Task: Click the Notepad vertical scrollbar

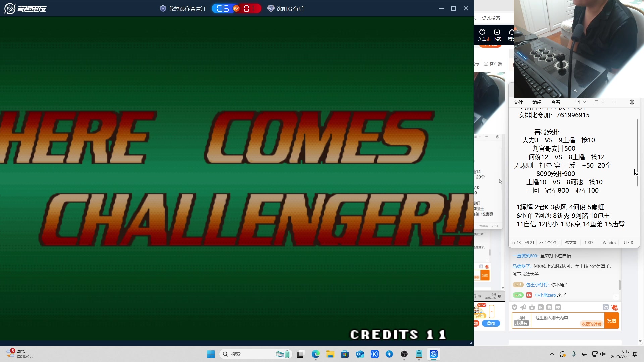Action: [x=637, y=153]
